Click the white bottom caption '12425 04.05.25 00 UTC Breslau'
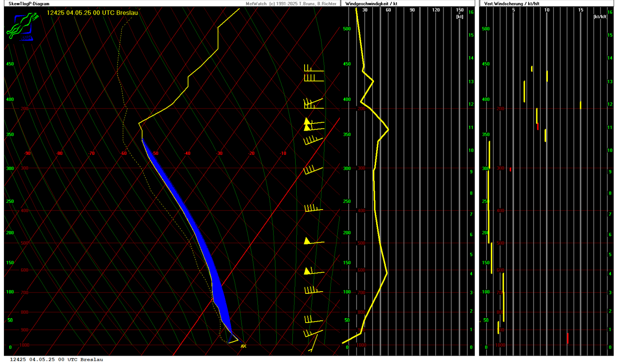This screenshot has width=618, height=364. click(x=57, y=360)
